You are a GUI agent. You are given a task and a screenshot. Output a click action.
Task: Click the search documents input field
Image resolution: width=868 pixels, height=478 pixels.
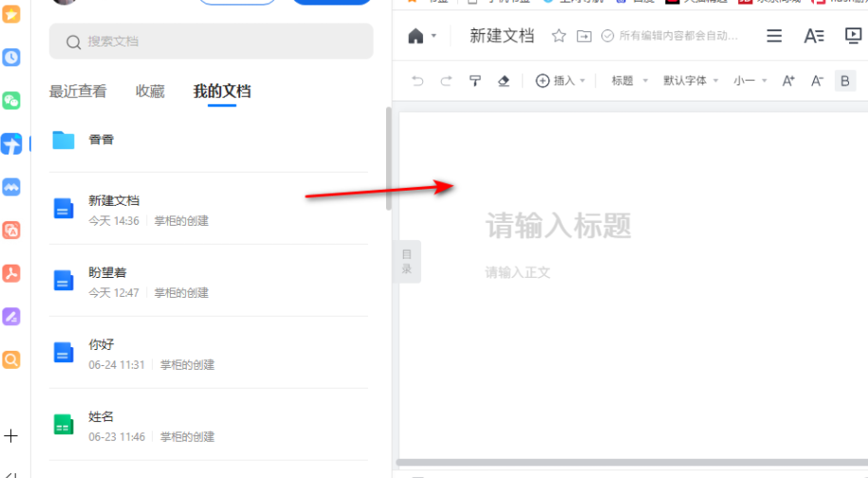211,41
